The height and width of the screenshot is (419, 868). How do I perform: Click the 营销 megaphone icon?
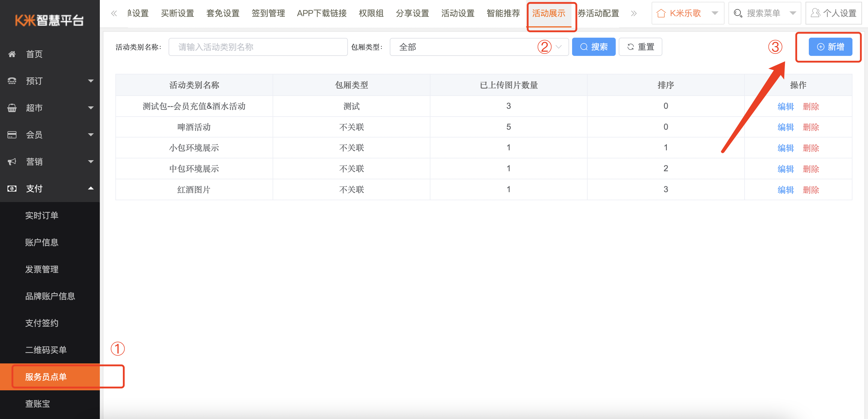[x=12, y=162]
